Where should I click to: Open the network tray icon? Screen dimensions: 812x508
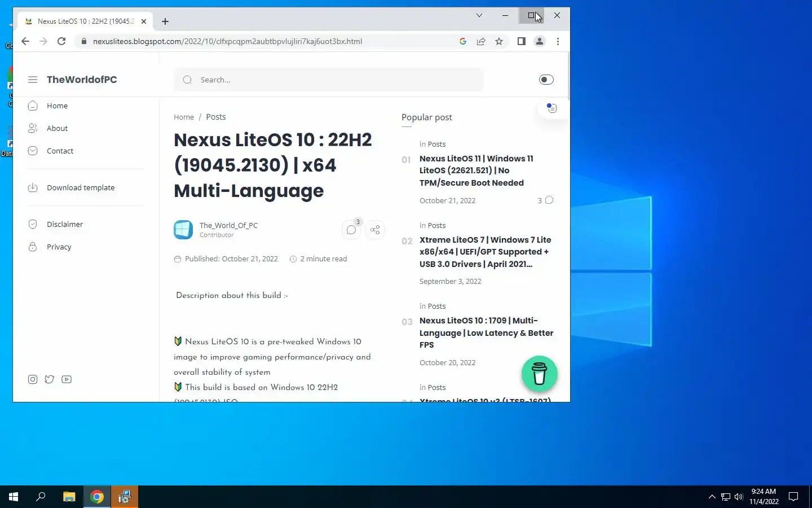[726, 497]
